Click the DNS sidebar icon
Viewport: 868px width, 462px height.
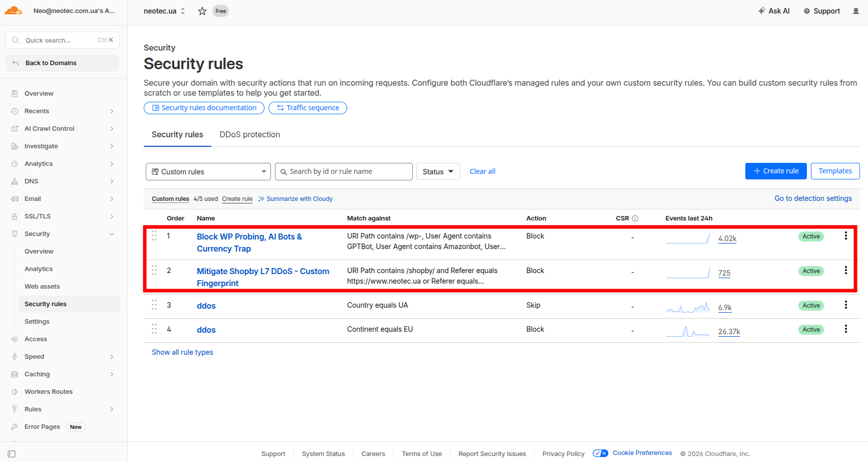tap(15, 181)
